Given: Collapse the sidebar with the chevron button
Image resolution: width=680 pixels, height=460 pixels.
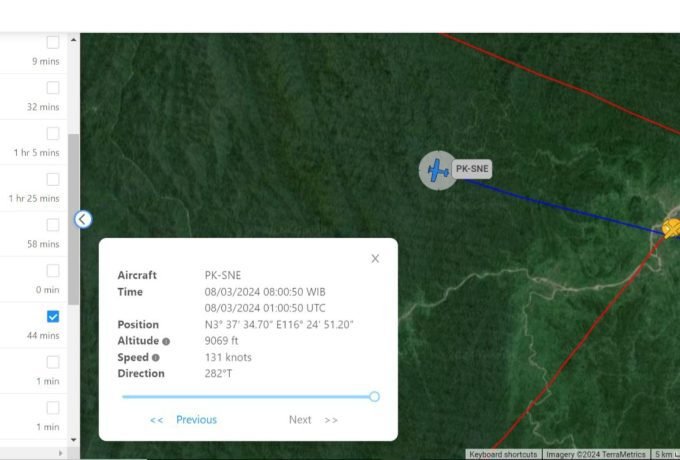Looking at the screenshot, I should click(x=82, y=219).
